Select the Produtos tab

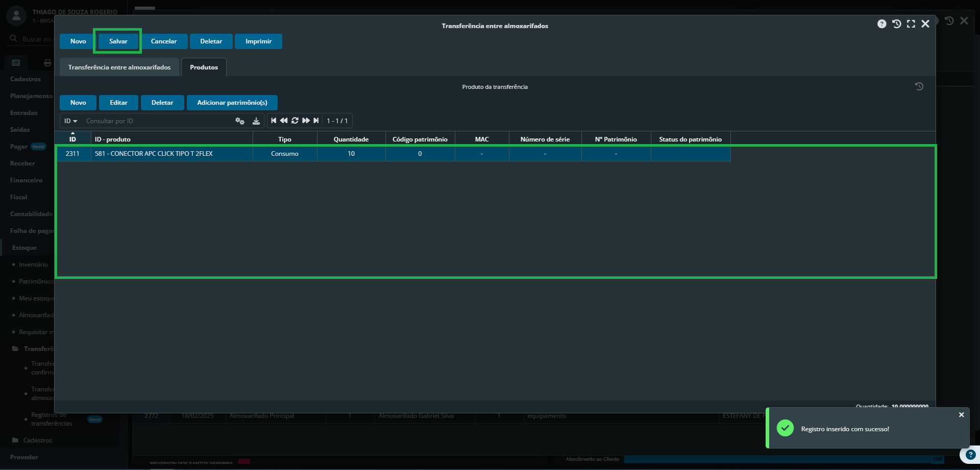pyautogui.click(x=204, y=67)
